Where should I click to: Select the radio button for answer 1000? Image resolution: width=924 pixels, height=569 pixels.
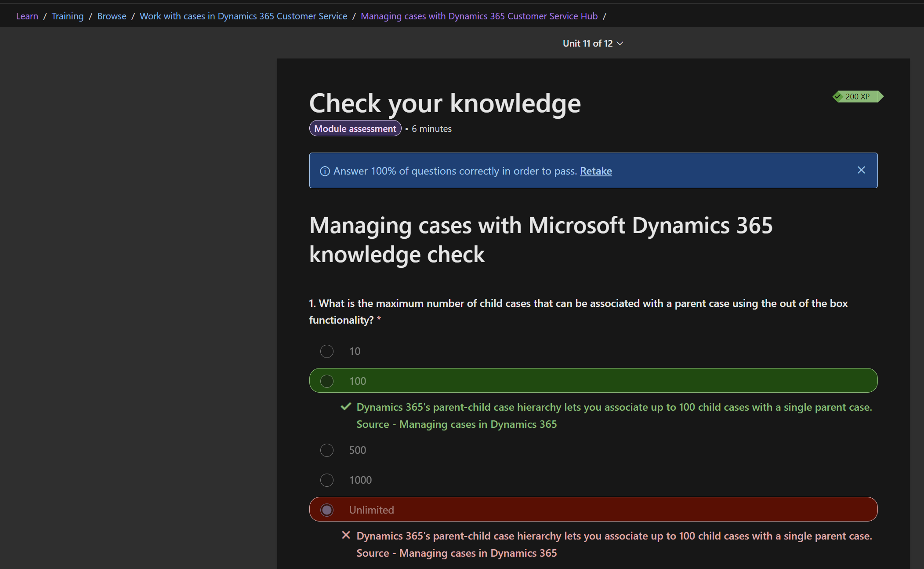pos(327,479)
